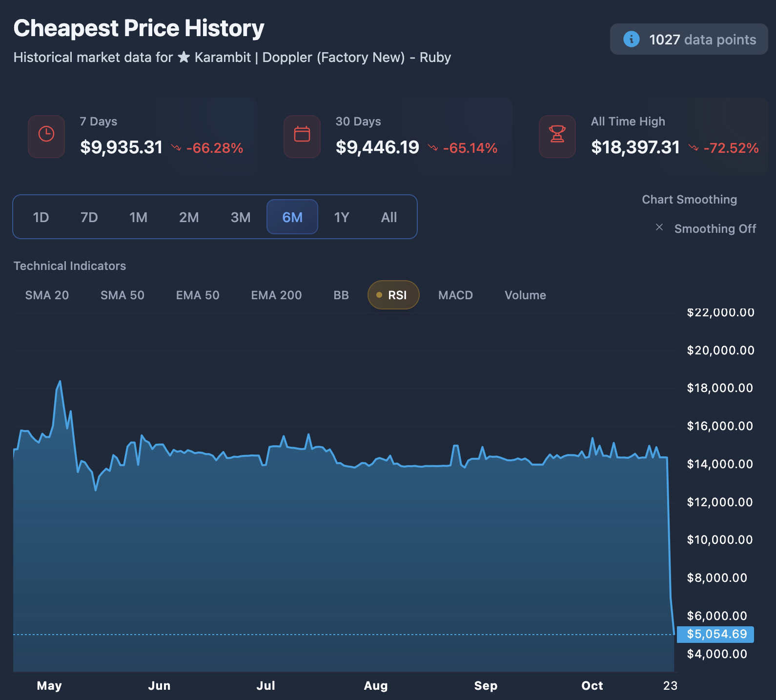This screenshot has width=776, height=700.
Task: Turn on the MACD indicator
Action: tap(455, 295)
